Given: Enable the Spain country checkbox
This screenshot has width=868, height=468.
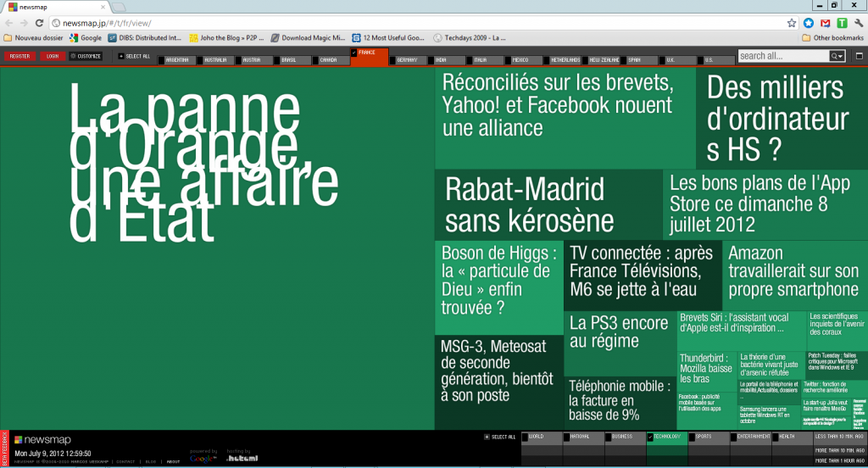Looking at the screenshot, I should pyautogui.click(x=623, y=60).
